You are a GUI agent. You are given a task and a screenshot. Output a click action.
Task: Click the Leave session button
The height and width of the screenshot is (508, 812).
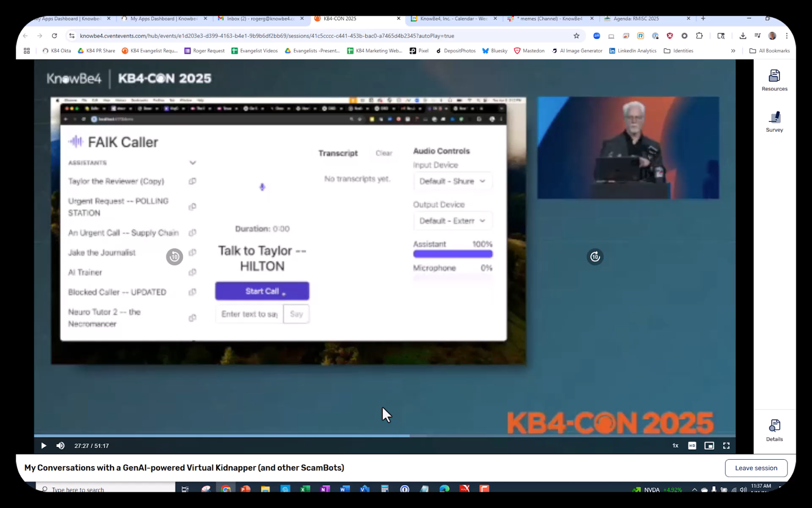756,468
